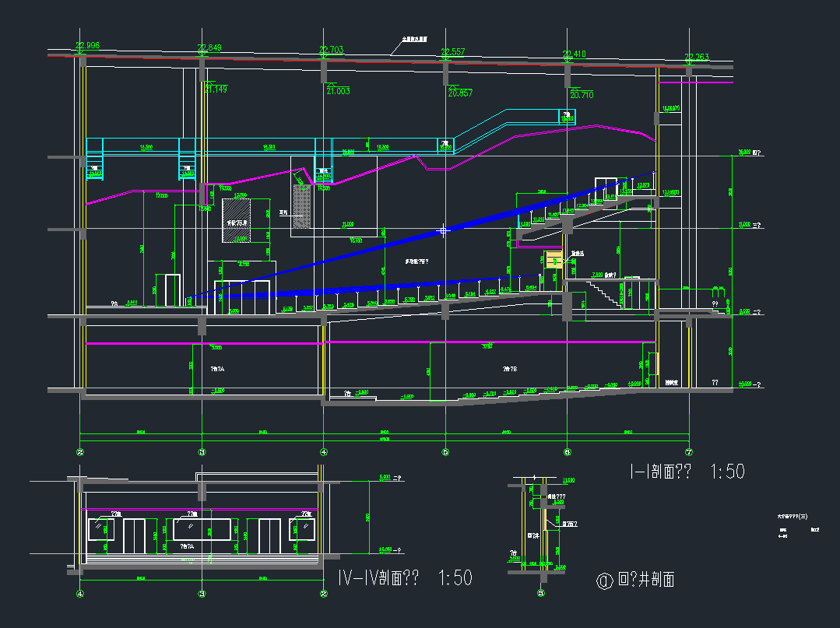Click grid axis bubble 5 under I-I section
The height and width of the screenshot is (628, 840).
445,452
